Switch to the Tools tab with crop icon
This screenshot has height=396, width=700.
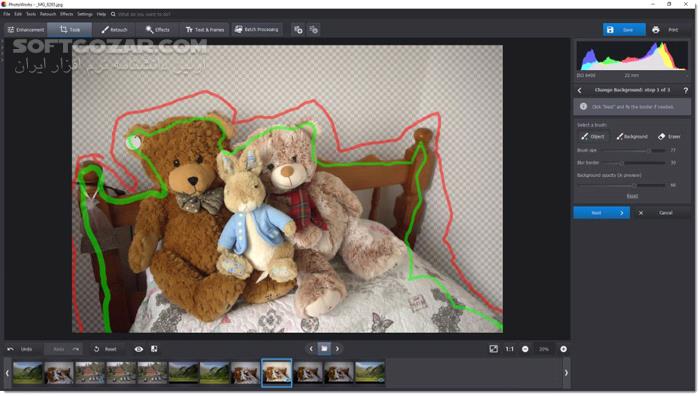click(70, 30)
